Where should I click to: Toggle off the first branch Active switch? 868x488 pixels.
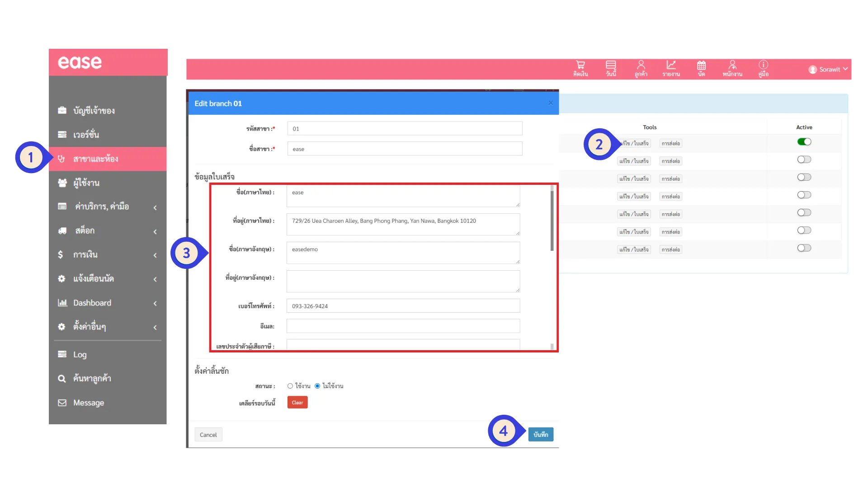click(x=804, y=142)
